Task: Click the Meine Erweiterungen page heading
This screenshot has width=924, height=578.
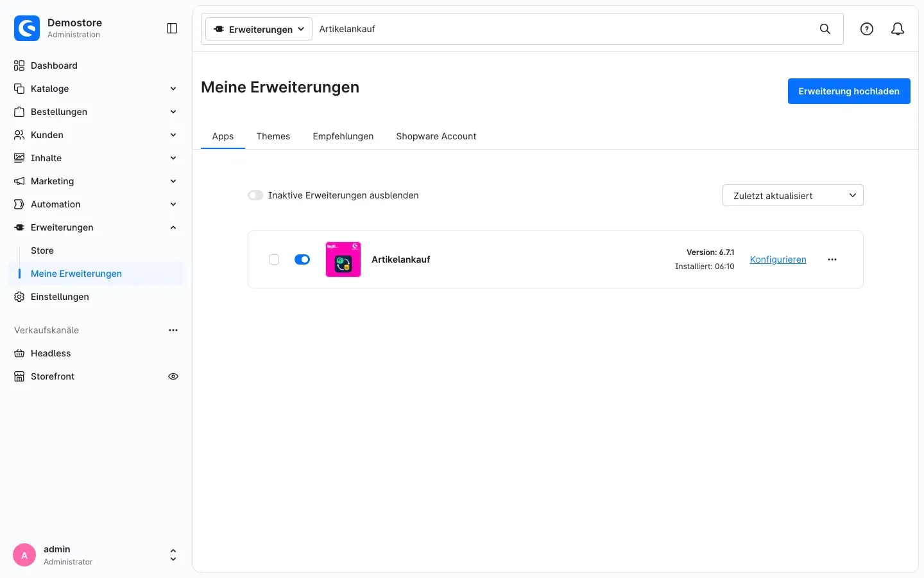Action: [280, 87]
